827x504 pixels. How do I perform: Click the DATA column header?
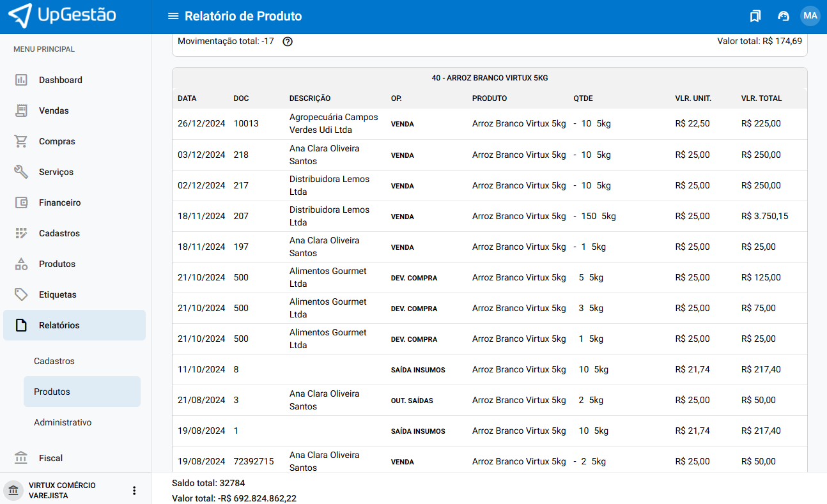[187, 98]
